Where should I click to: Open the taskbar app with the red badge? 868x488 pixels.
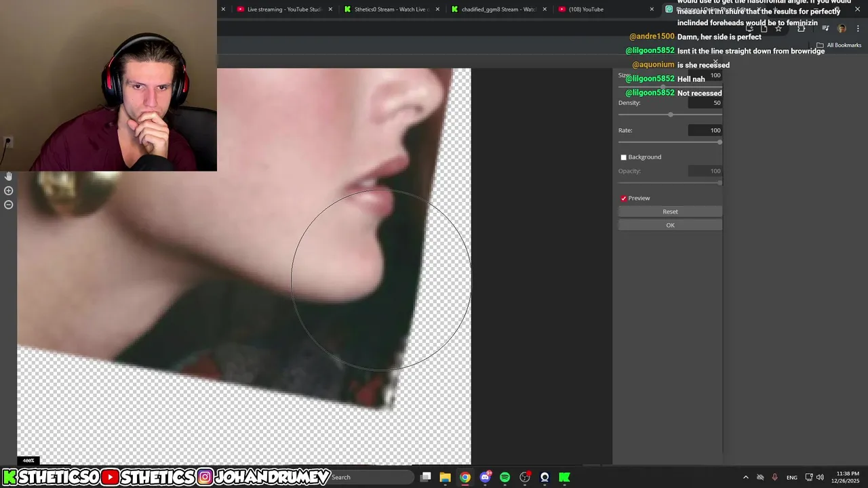525,477
